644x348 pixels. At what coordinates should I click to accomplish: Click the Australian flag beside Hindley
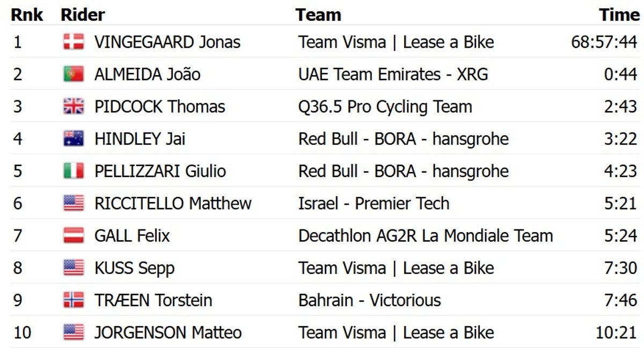pyautogui.click(x=74, y=139)
